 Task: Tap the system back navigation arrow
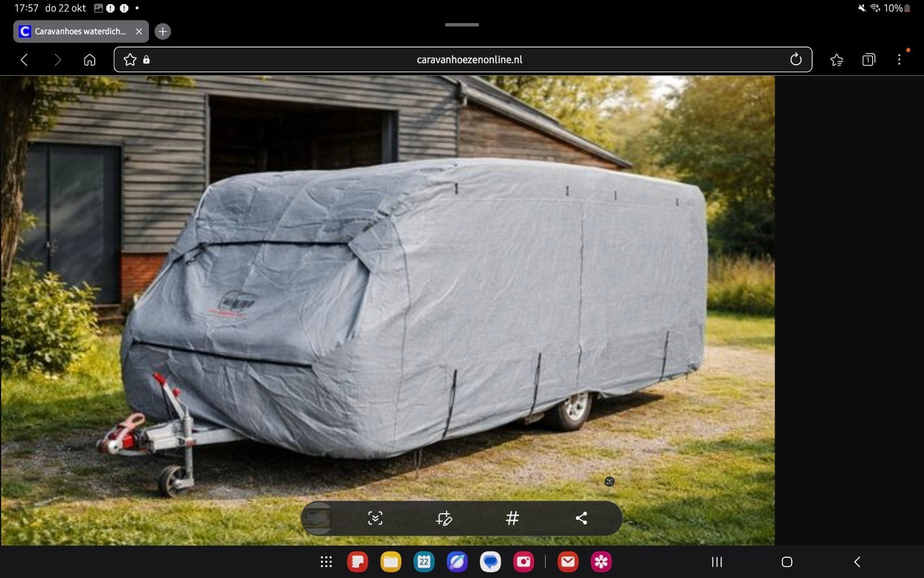point(857,562)
